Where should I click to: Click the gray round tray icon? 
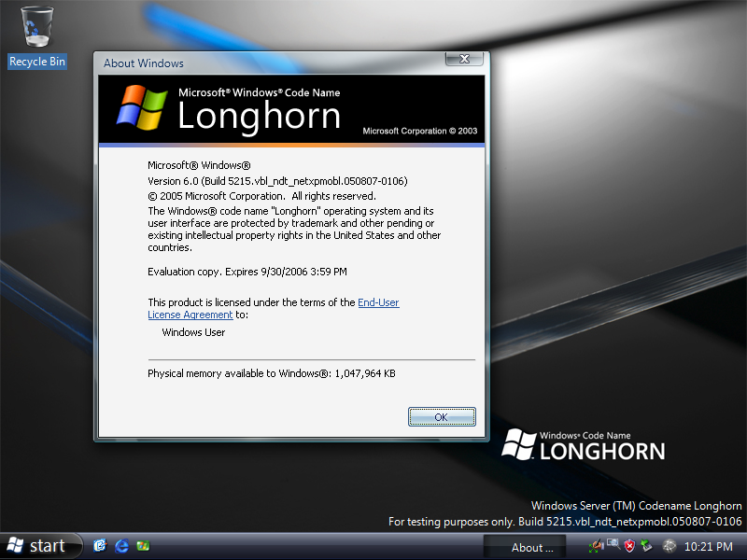tap(669, 546)
